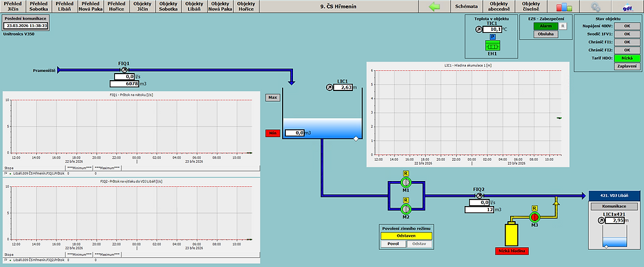
Task: Click the 421 VDJ Libáň level gauge
Action: pos(614,238)
